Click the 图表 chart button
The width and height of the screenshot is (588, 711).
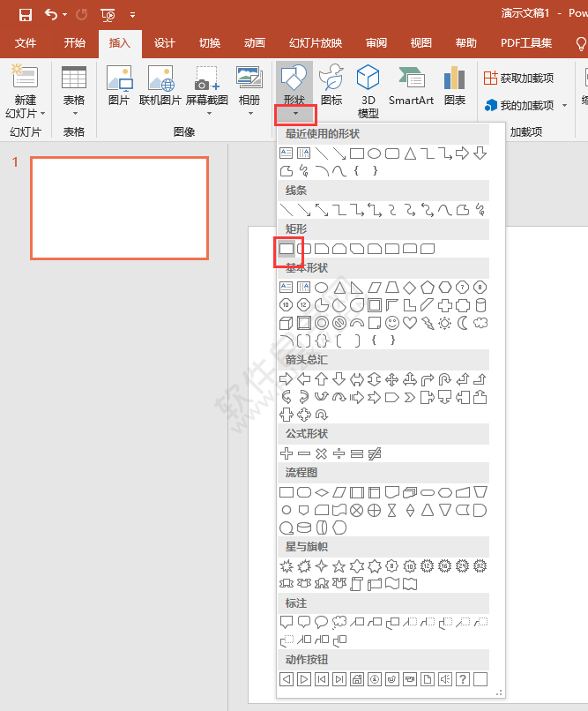tap(455, 86)
